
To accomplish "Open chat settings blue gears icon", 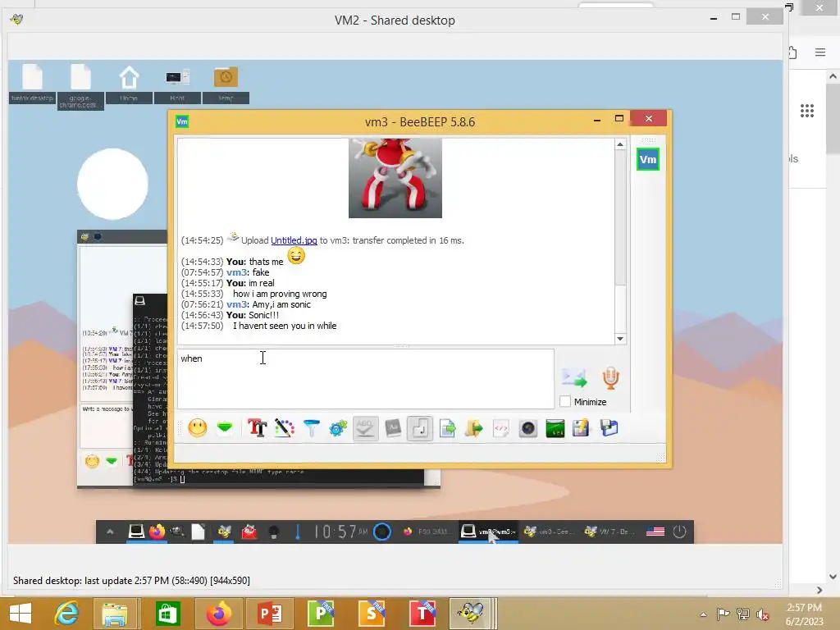I will click(338, 428).
